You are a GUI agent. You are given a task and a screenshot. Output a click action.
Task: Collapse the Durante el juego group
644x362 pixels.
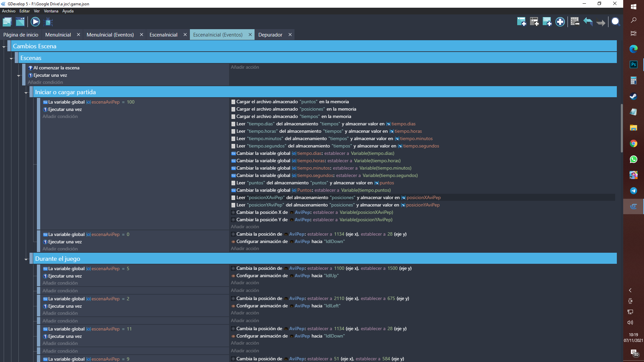tap(26, 259)
